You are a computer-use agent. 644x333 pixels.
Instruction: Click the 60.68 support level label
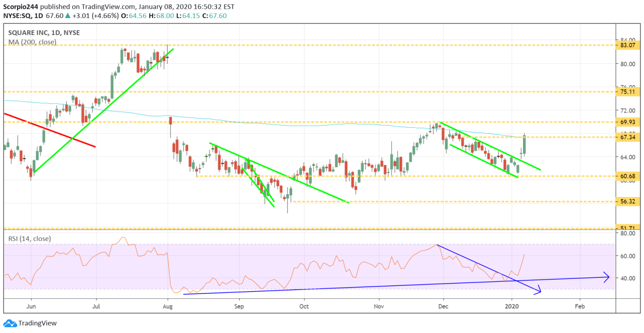pos(627,176)
